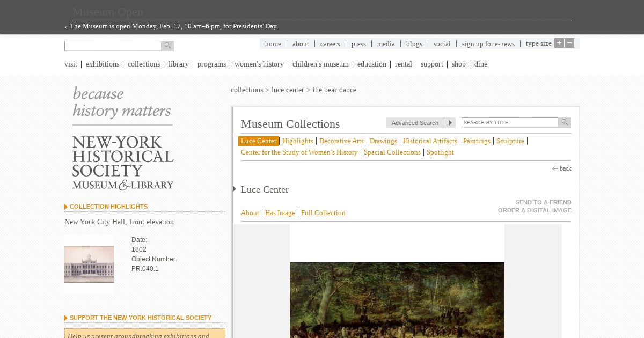Open the education menu

pos(372,64)
